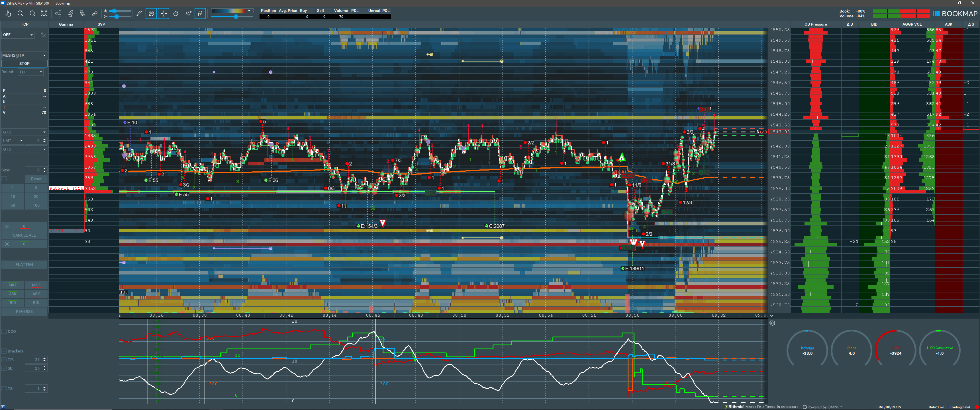Select the pencil drawing tool
Screen dimensions: 980x410
[139, 14]
